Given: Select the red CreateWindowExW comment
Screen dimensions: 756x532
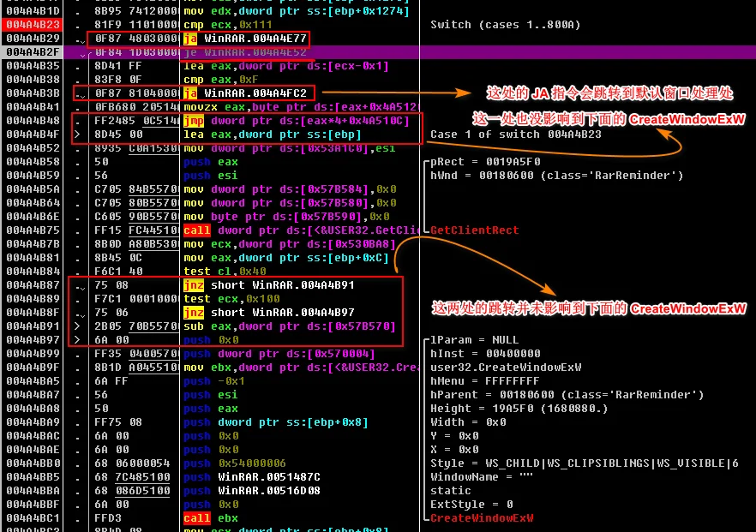Looking at the screenshot, I should [x=482, y=518].
